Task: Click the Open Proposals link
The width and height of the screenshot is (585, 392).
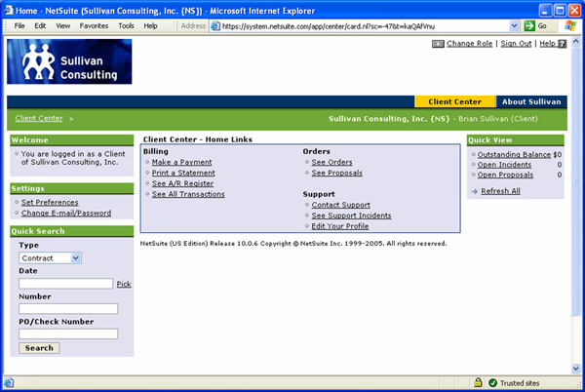Action: (505, 175)
